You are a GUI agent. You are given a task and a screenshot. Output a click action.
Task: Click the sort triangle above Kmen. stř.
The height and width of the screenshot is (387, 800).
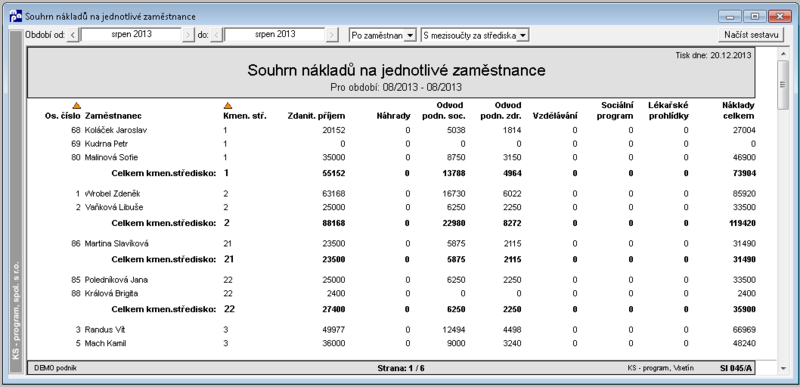click(228, 106)
